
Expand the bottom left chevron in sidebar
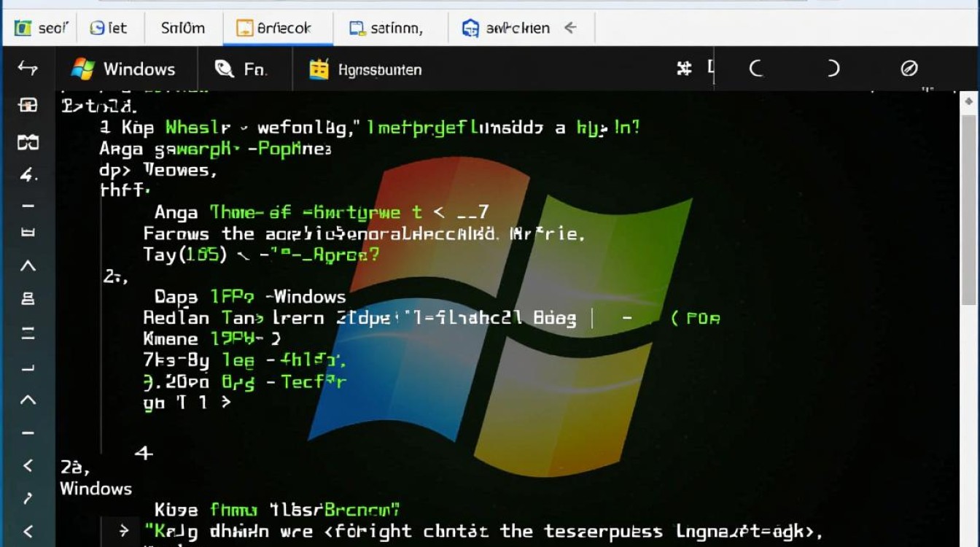click(28, 531)
